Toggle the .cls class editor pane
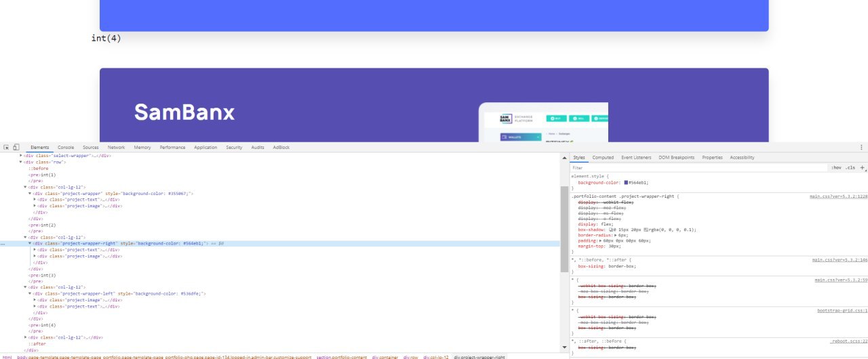Screen dimensions: 868x359 pos(850,167)
